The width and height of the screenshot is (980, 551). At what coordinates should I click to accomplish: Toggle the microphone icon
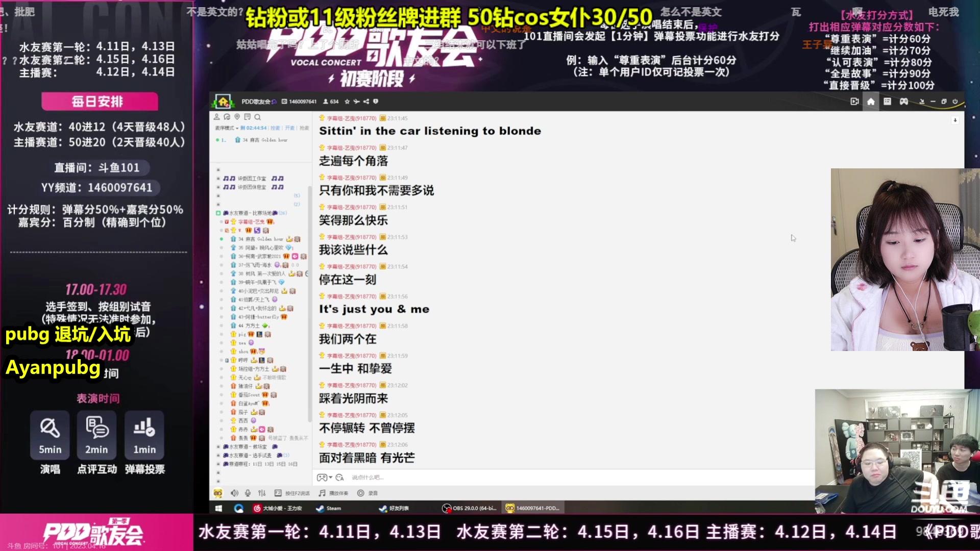tap(248, 493)
